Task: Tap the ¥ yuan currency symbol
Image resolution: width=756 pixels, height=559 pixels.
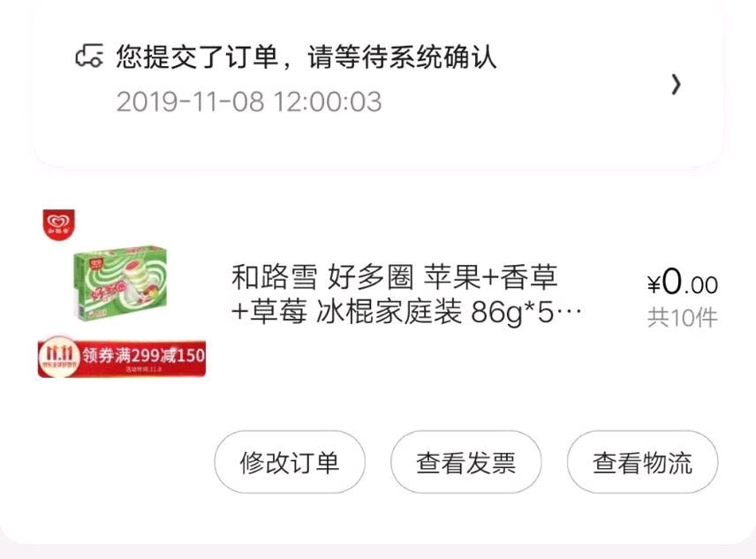Action: [x=654, y=284]
